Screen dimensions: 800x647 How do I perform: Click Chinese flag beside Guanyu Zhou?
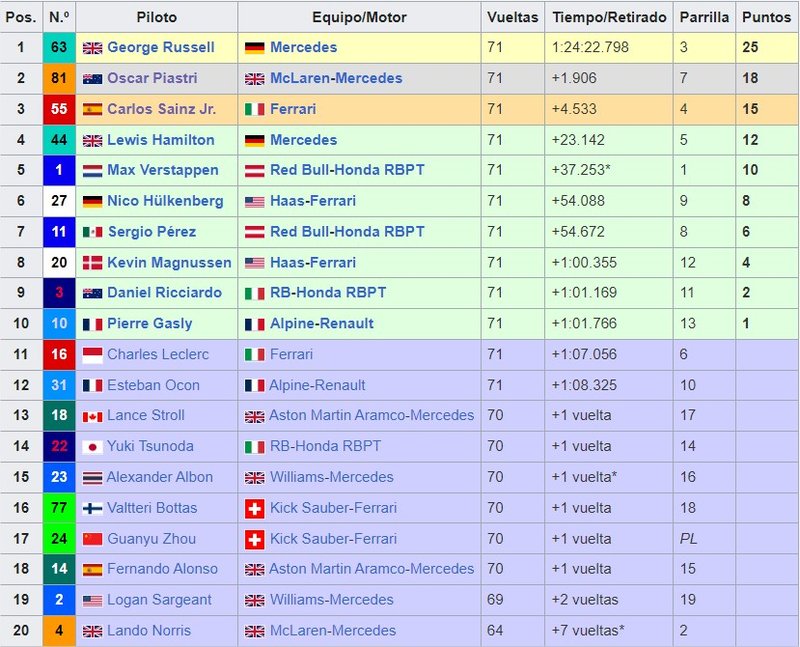click(92, 539)
